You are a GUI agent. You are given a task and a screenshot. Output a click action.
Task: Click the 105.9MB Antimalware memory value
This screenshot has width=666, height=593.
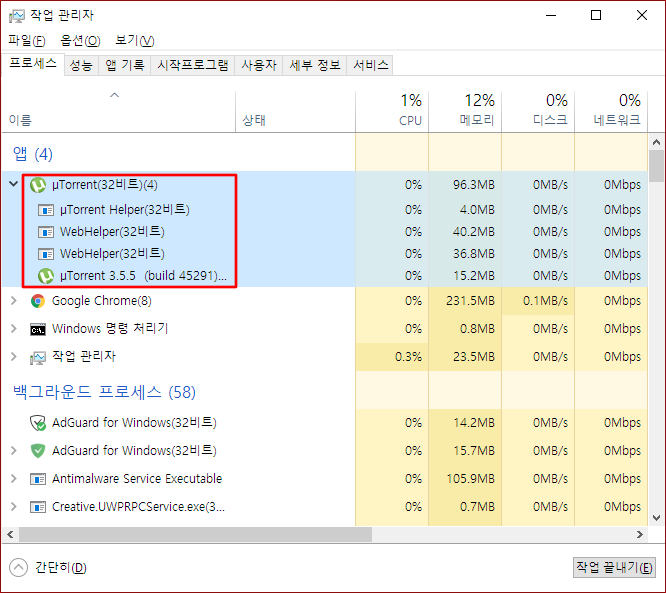[470, 479]
